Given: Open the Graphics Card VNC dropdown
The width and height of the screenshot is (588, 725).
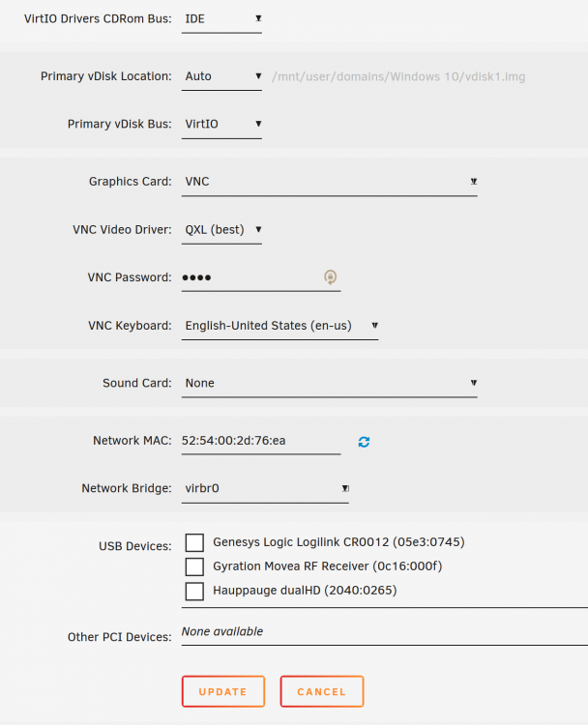Looking at the screenshot, I should point(330,182).
